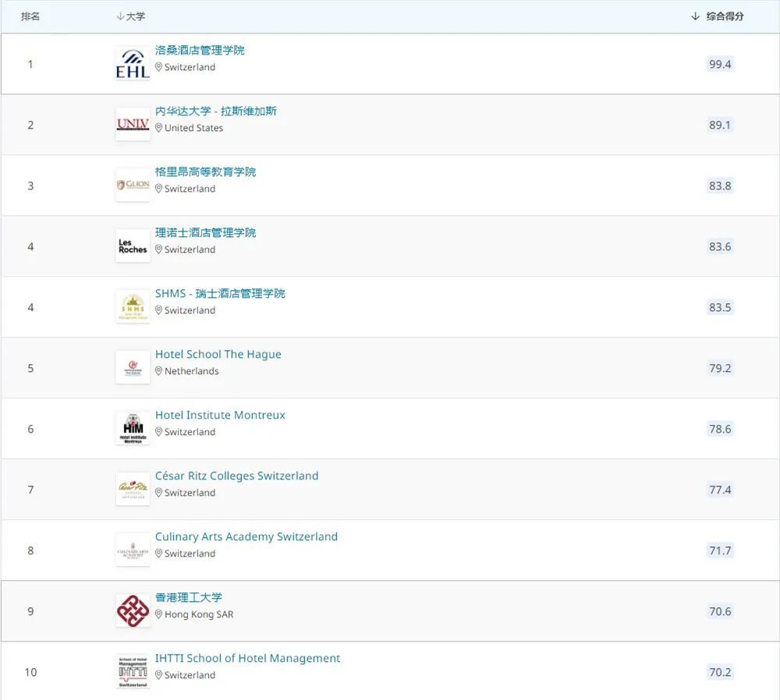
Task: Click the score 83.8
Action: pos(720,186)
